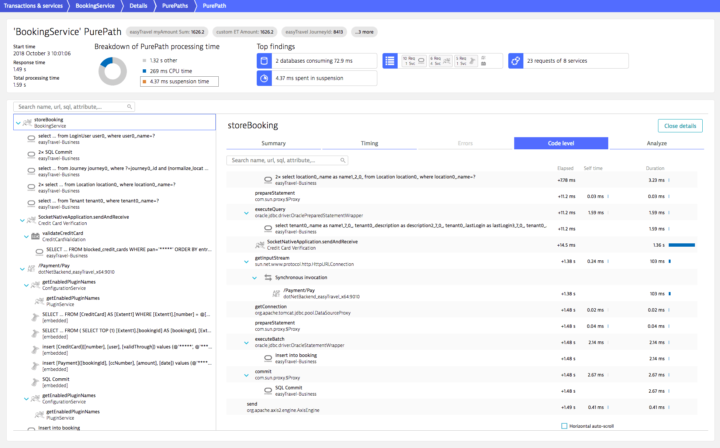
Task: Click database icon of select location0_name row
Action: (268, 179)
